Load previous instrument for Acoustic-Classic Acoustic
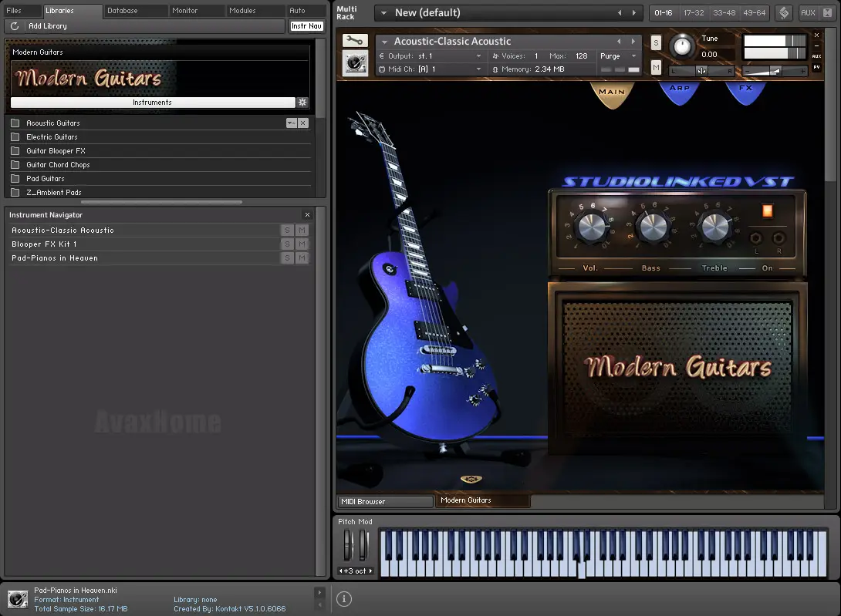 point(619,42)
